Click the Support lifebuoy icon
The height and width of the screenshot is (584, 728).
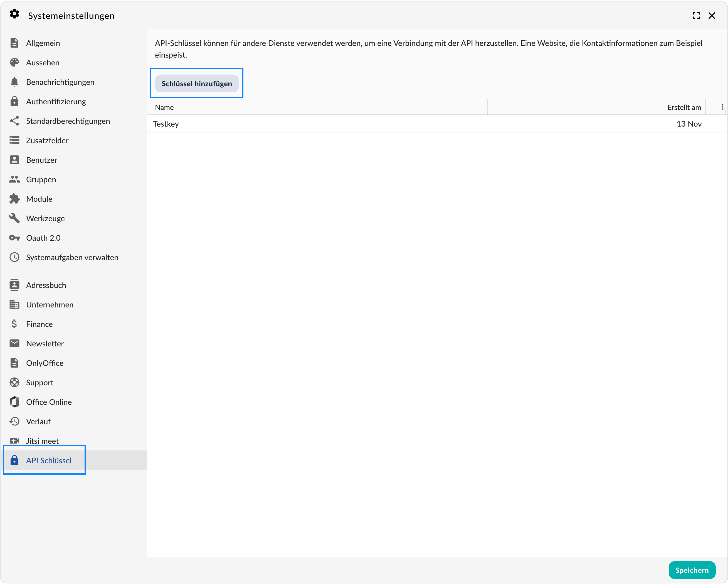point(14,382)
